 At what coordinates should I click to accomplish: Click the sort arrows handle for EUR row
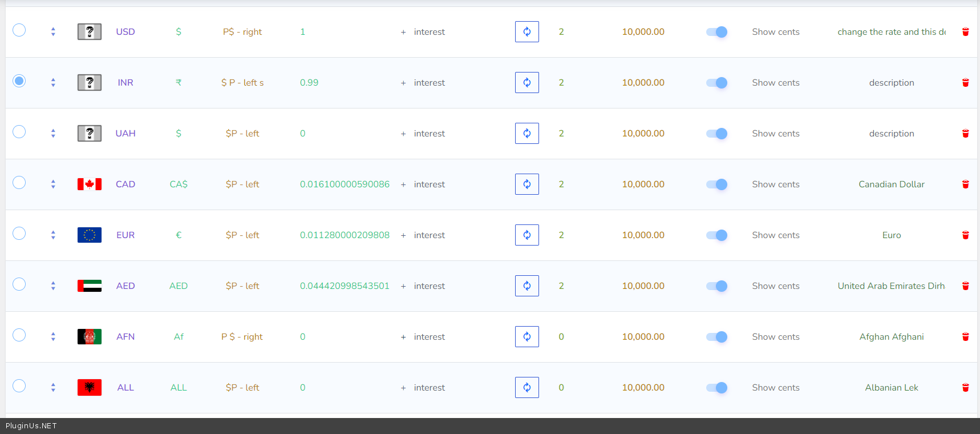(x=53, y=235)
